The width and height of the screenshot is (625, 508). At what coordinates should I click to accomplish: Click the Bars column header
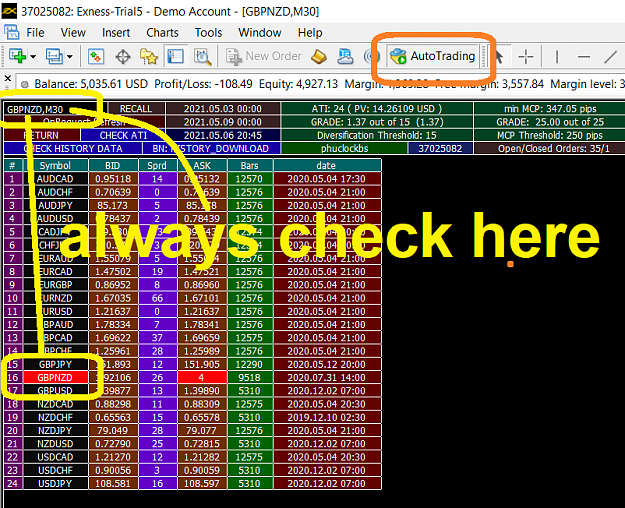click(250, 165)
